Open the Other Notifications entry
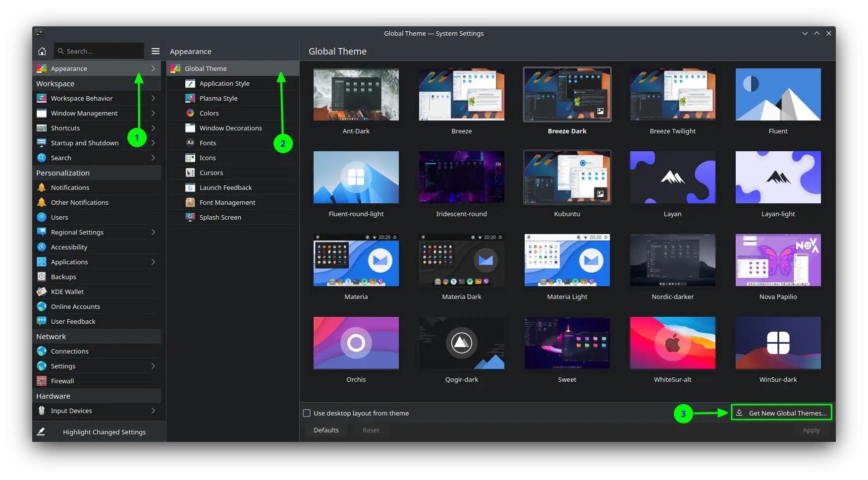Viewport: 868px width, 480px height. 97,202
